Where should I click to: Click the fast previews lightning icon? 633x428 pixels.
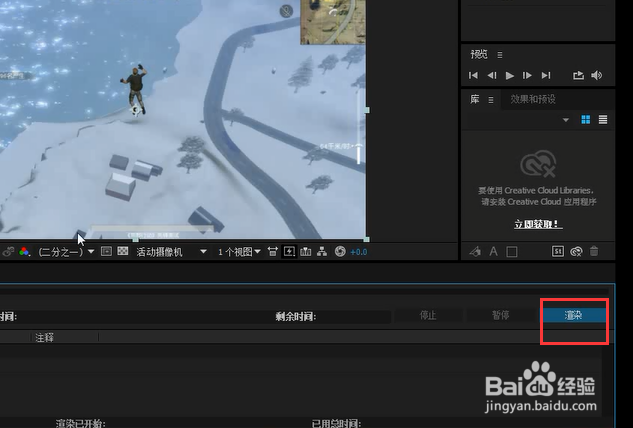click(x=289, y=252)
